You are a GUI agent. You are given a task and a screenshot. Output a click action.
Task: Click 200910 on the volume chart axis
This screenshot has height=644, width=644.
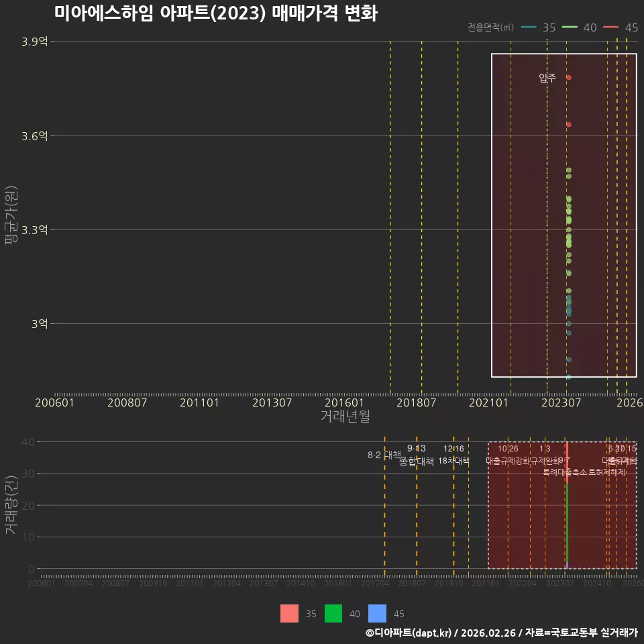(153, 583)
